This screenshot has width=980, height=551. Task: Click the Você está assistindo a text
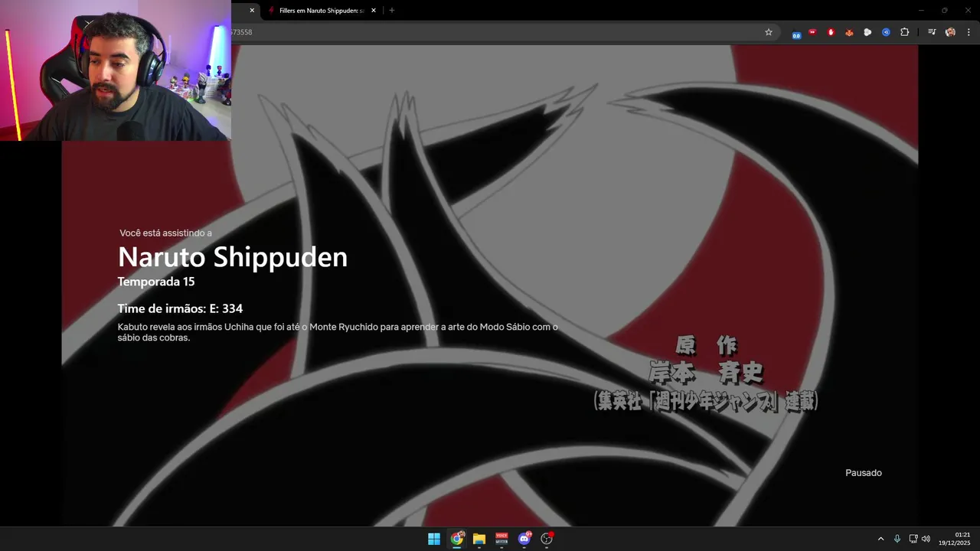tap(166, 233)
